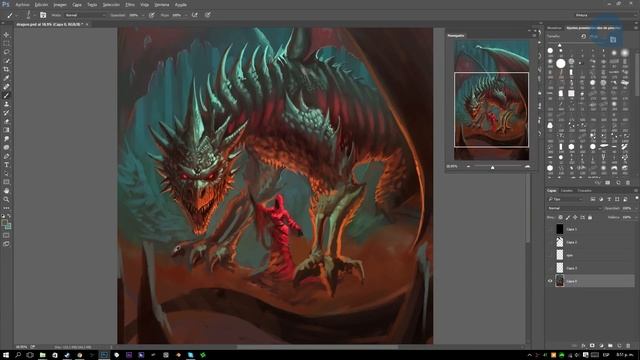Open the Filtro menu

click(x=130, y=5)
